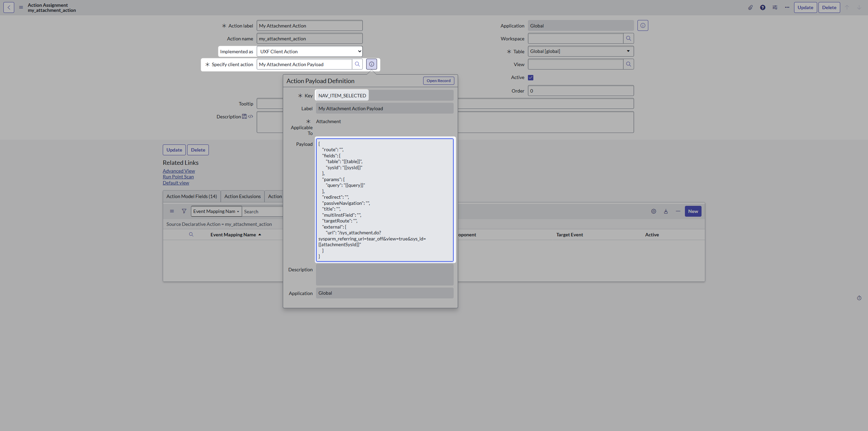This screenshot has height=431, width=868.
Task: Open the personalize form sliders icon
Action: 775,7
